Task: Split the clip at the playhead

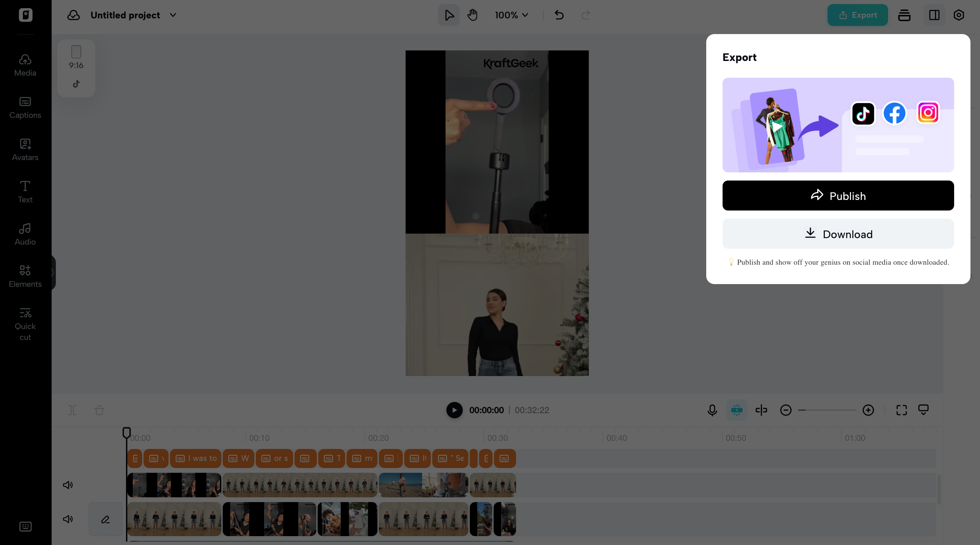Action: pyautogui.click(x=72, y=410)
